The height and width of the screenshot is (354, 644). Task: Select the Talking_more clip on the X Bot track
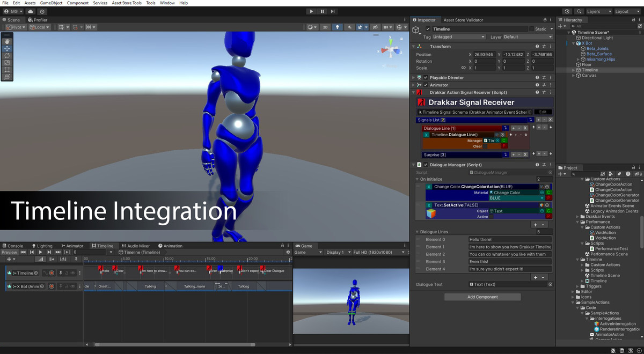click(194, 286)
